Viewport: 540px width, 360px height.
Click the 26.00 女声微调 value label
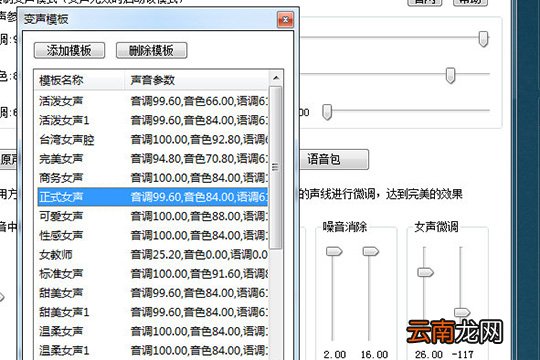click(429, 354)
